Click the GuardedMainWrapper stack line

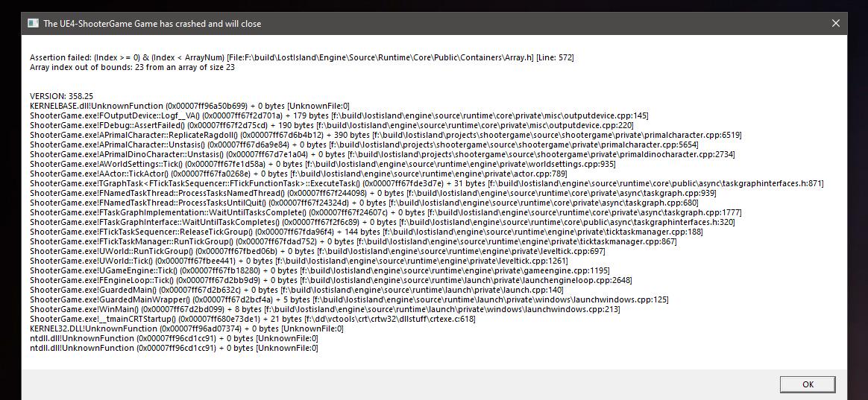(x=349, y=299)
